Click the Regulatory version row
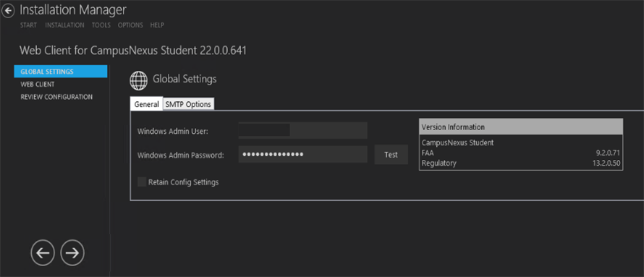The width and height of the screenshot is (644, 277). coord(521,163)
